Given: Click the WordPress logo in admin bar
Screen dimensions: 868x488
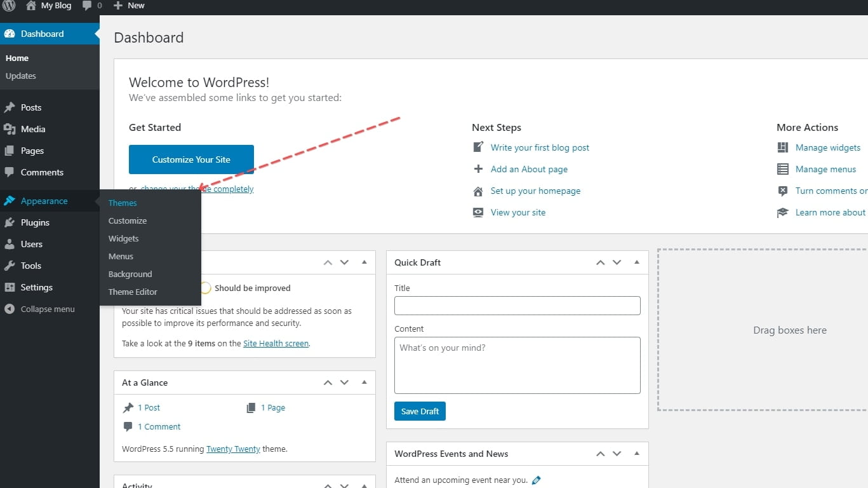Looking at the screenshot, I should pyautogui.click(x=9, y=6).
